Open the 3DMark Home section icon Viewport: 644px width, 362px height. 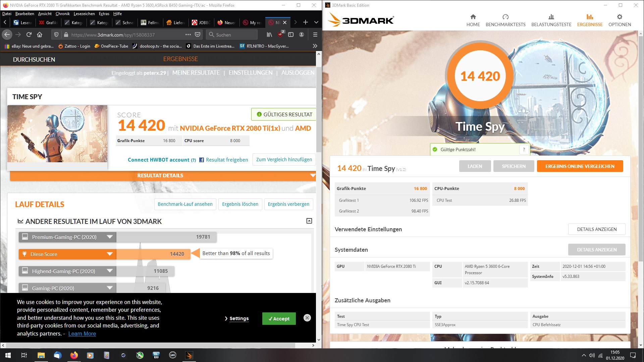[473, 17]
